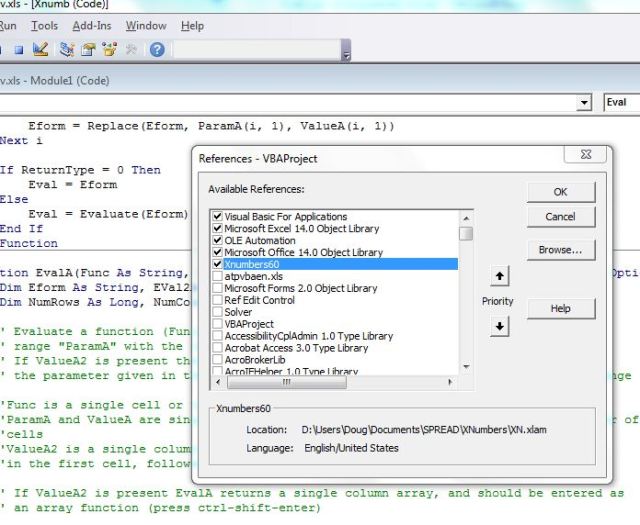Open Visual Basic Help question-mark icon
Screen dimensions: 640x525
[157, 50]
